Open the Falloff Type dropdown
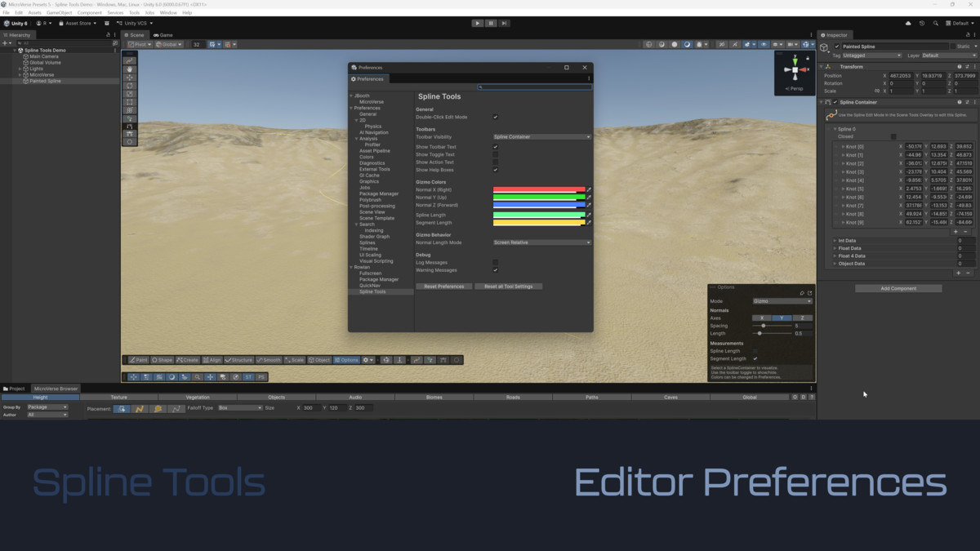This screenshot has width=980, height=551. (240, 408)
